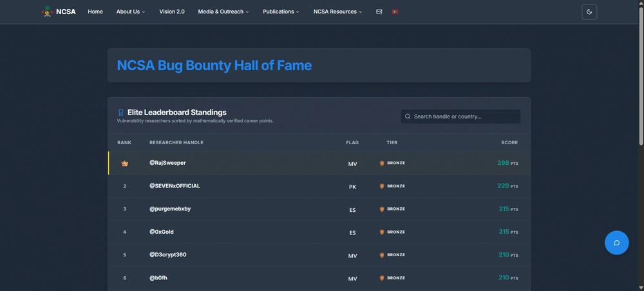644x291 pixels.
Task: Click the 215 PTS score for @purgemebxby
Action: [509, 209]
